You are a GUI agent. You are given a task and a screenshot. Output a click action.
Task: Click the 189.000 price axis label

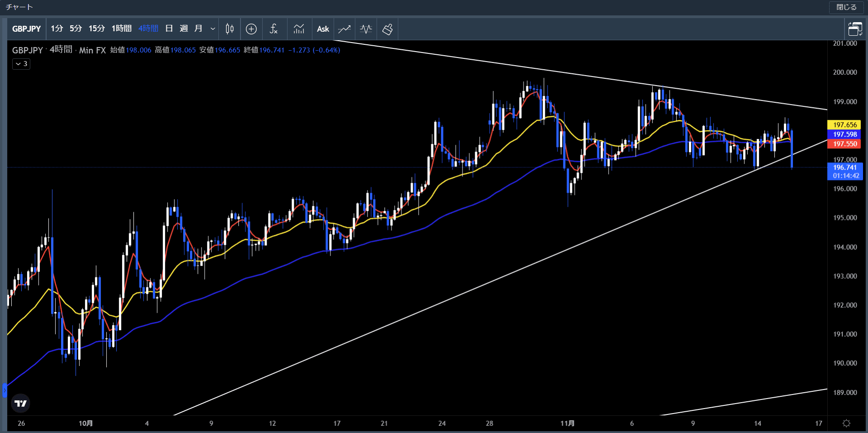point(844,393)
